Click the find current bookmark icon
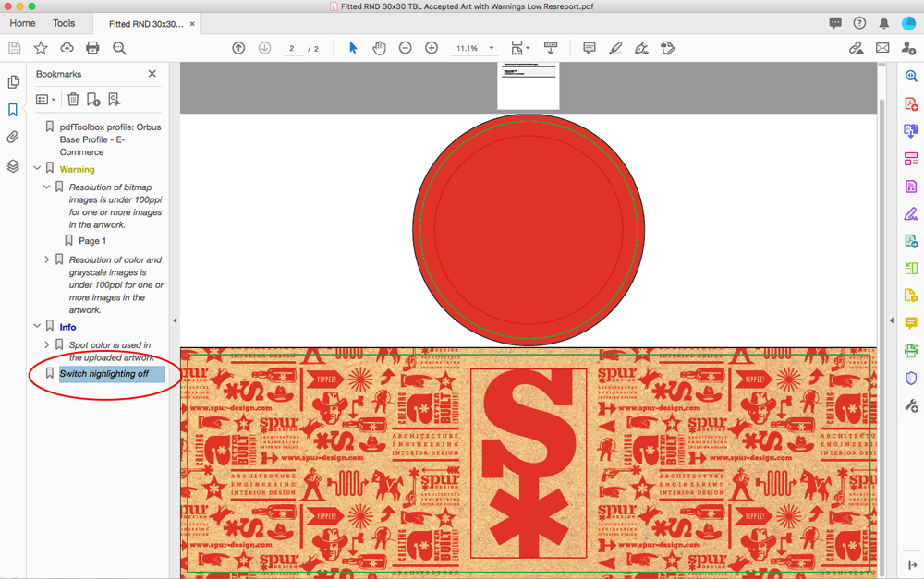 tap(114, 99)
